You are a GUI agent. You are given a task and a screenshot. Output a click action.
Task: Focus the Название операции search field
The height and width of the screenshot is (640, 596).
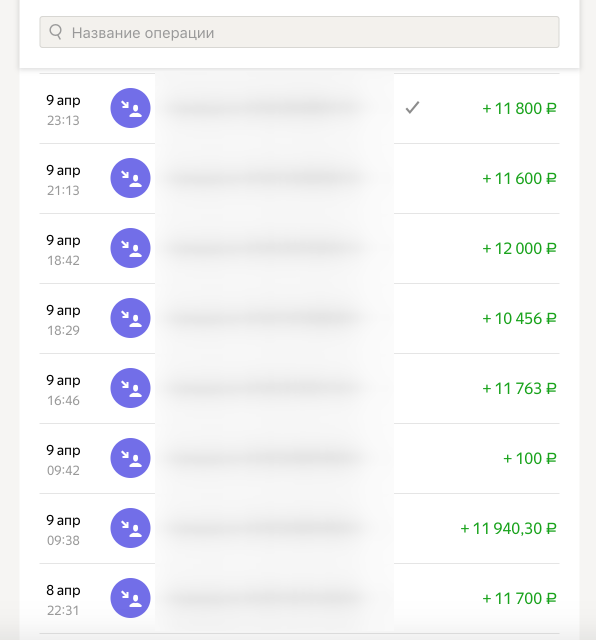(x=299, y=32)
